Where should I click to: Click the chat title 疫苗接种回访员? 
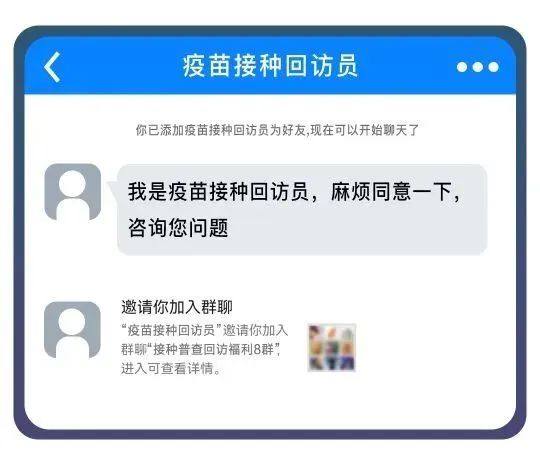coord(270,66)
